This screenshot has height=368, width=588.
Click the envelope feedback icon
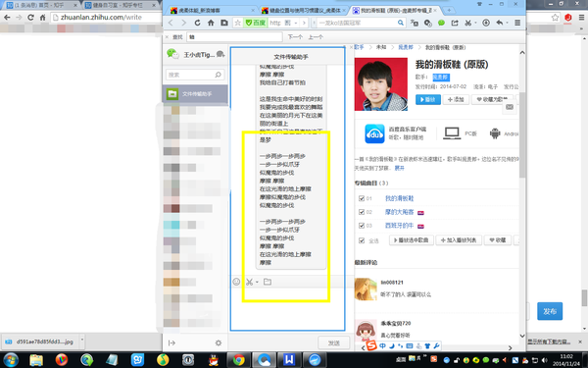(510, 107)
